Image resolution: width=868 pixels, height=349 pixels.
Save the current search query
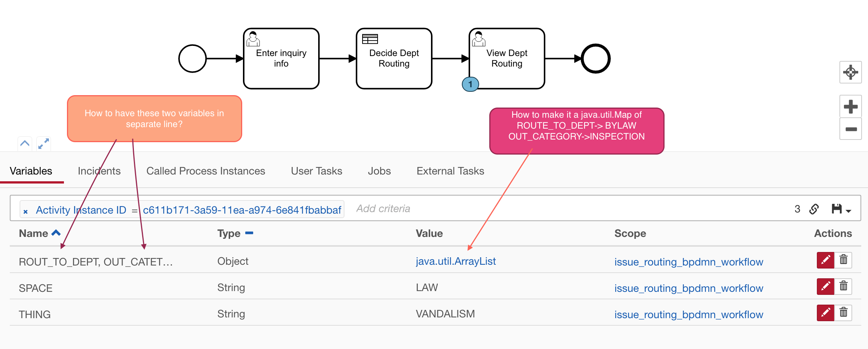[x=837, y=209]
